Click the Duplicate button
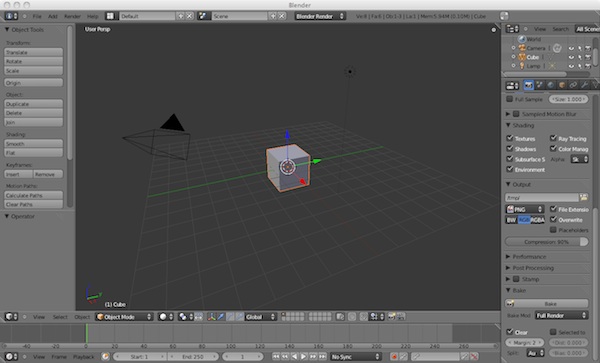The height and width of the screenshot is (363, 600). tap(34, 104)
